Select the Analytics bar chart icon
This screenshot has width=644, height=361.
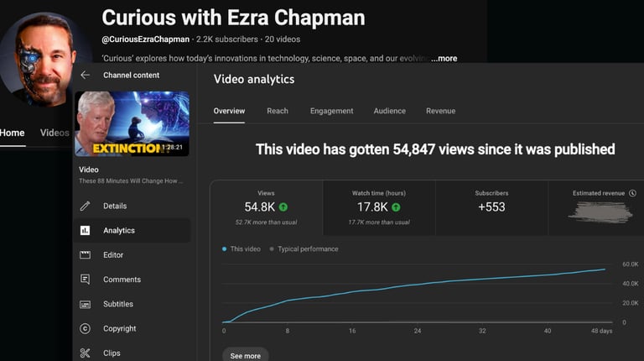[x=85, y=230]
